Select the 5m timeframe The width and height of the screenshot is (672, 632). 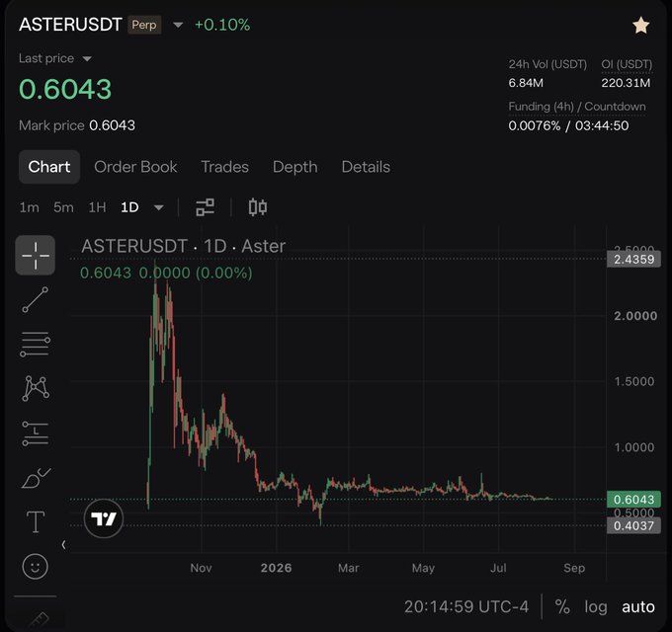(x=63, y=207)
